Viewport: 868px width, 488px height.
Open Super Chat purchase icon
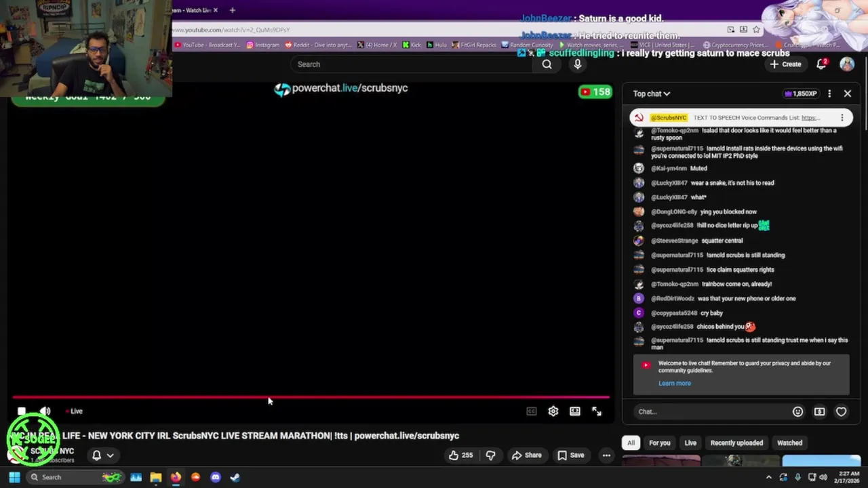tap(819, 411)
